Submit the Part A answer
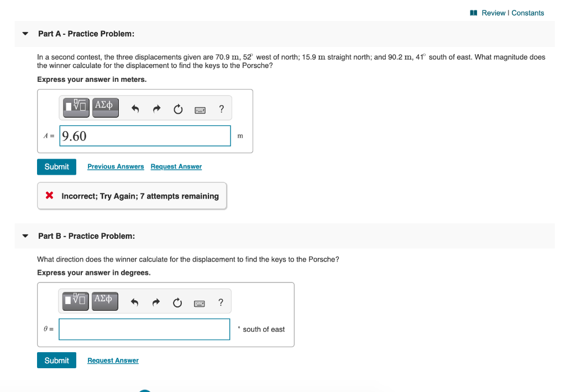Screen dimensions: 566x392 (56, 166)
